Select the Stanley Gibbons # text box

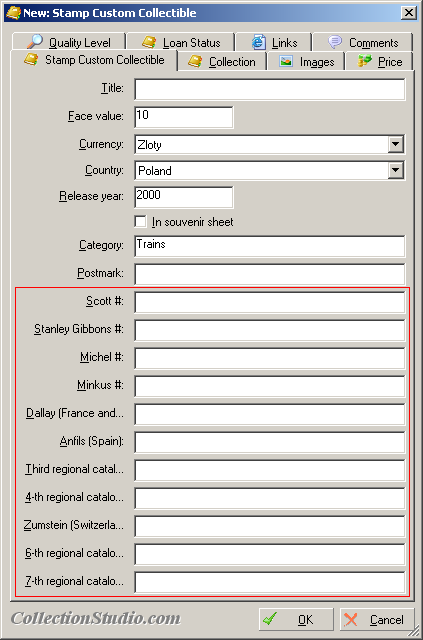click(270, 330)
